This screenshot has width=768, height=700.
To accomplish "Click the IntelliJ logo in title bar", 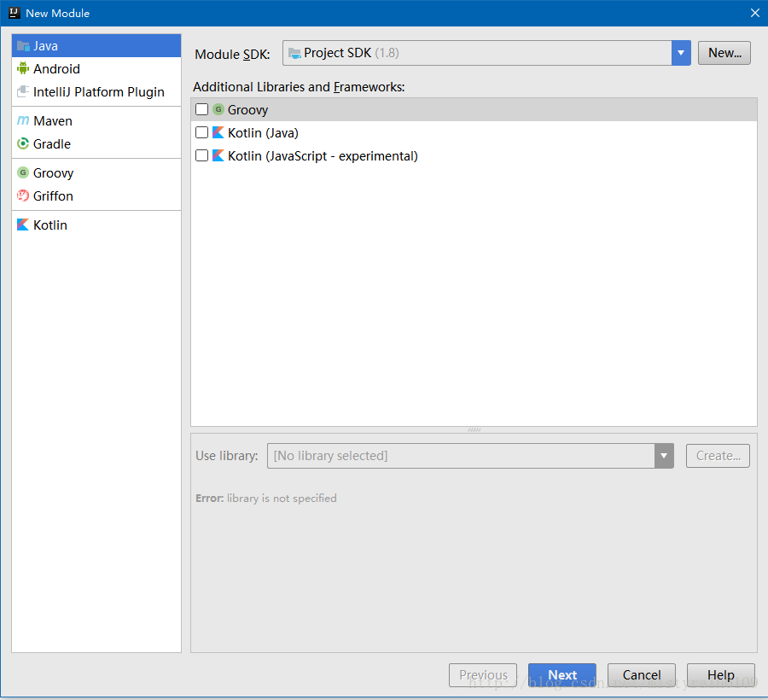I will click(15, 13).
